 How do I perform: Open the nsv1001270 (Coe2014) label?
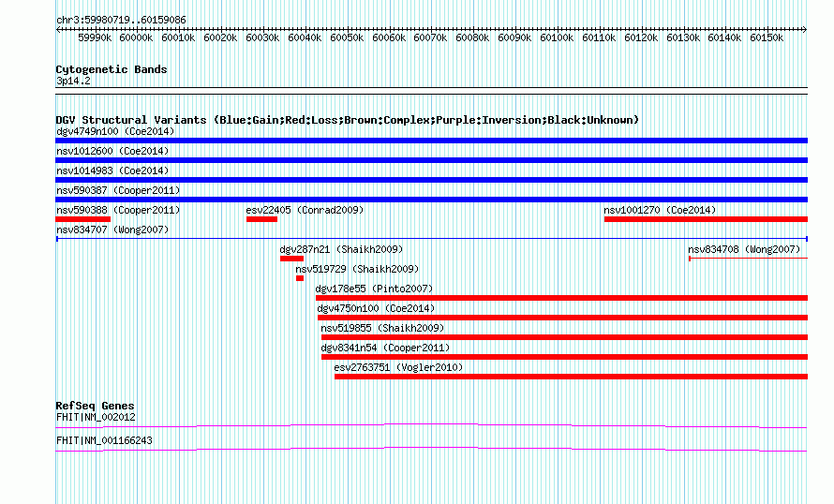coord(660,210)
